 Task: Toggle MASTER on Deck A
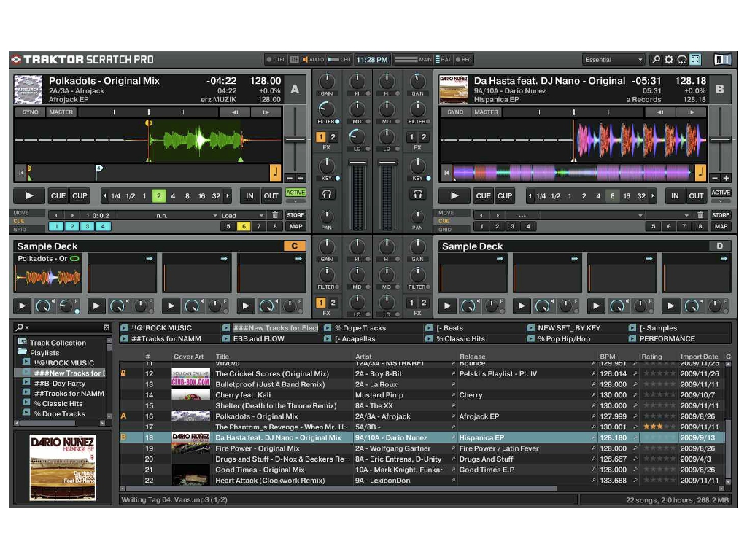tap(61, 112)
